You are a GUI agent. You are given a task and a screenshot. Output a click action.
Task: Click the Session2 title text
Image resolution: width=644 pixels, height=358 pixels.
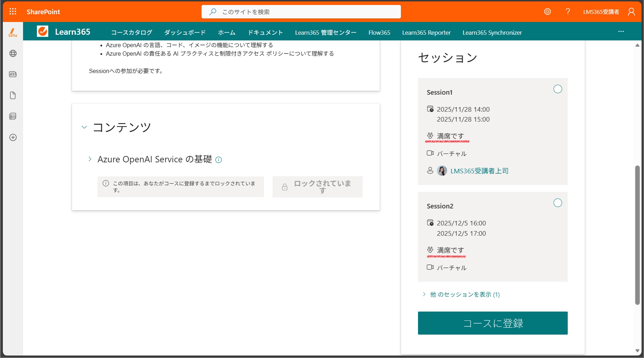(x=440, y=206)
